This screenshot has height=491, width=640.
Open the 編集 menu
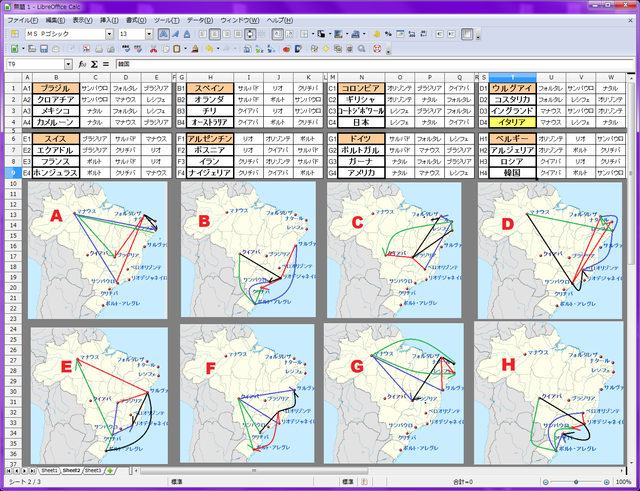point(55,20)
